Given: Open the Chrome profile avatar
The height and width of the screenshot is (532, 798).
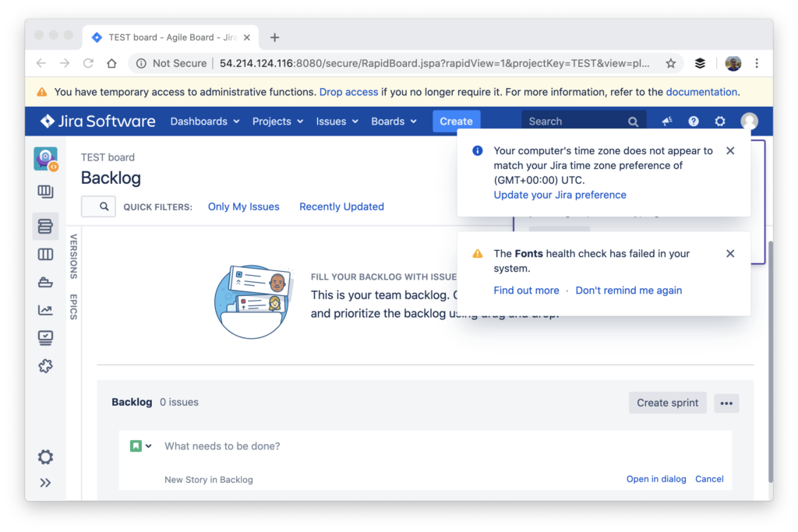Looking at the screenshot, I should point(733,63).
